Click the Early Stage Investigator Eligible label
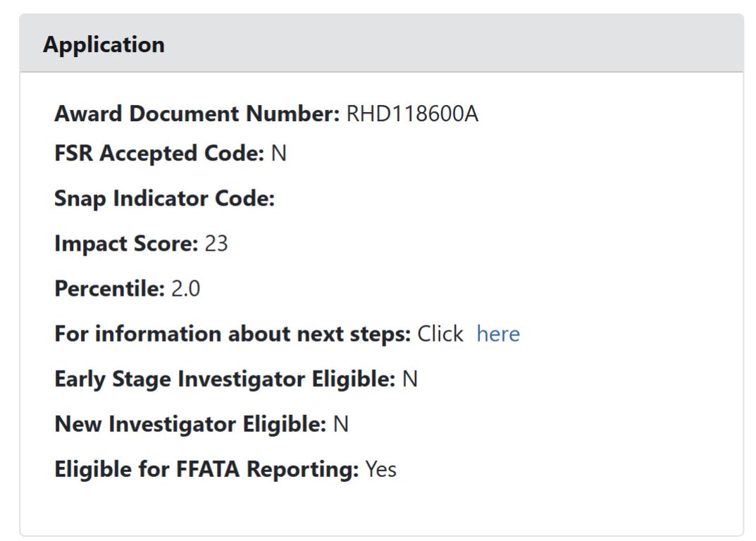 [225, 379]
